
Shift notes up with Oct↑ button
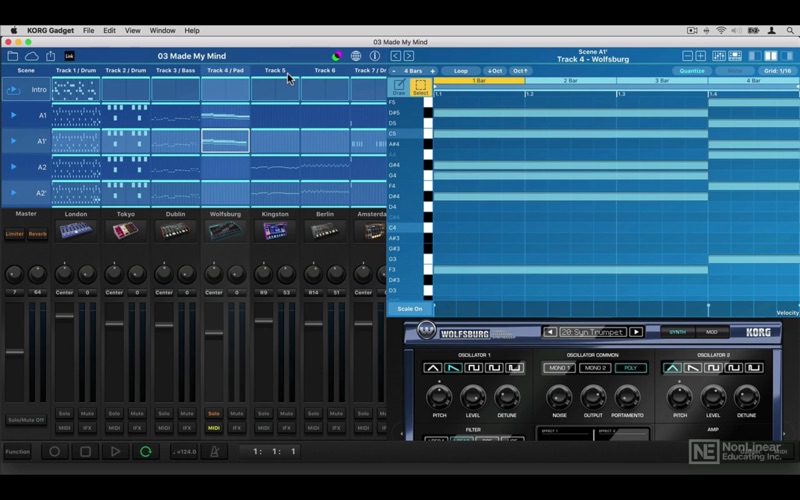(x=520, y=71)
